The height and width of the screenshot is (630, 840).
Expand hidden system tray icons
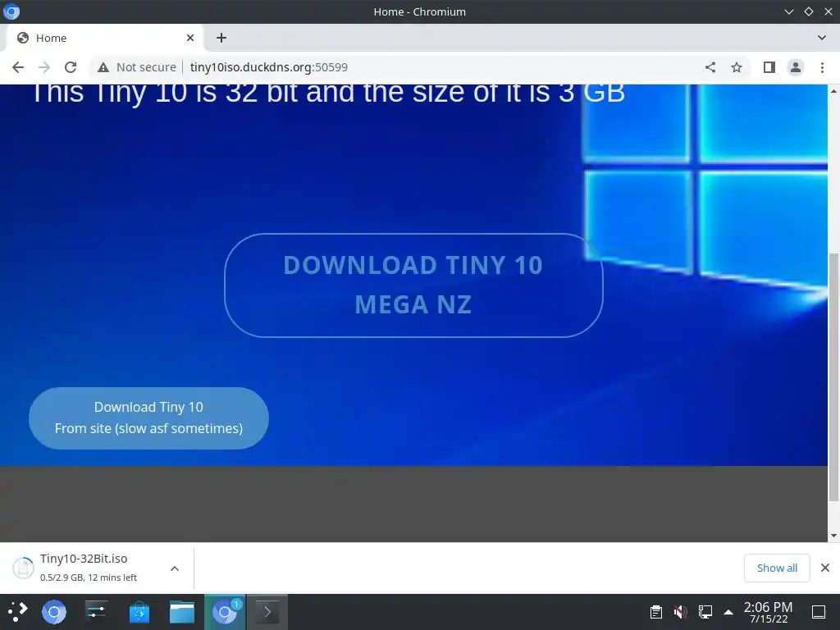tap(728, 612)
